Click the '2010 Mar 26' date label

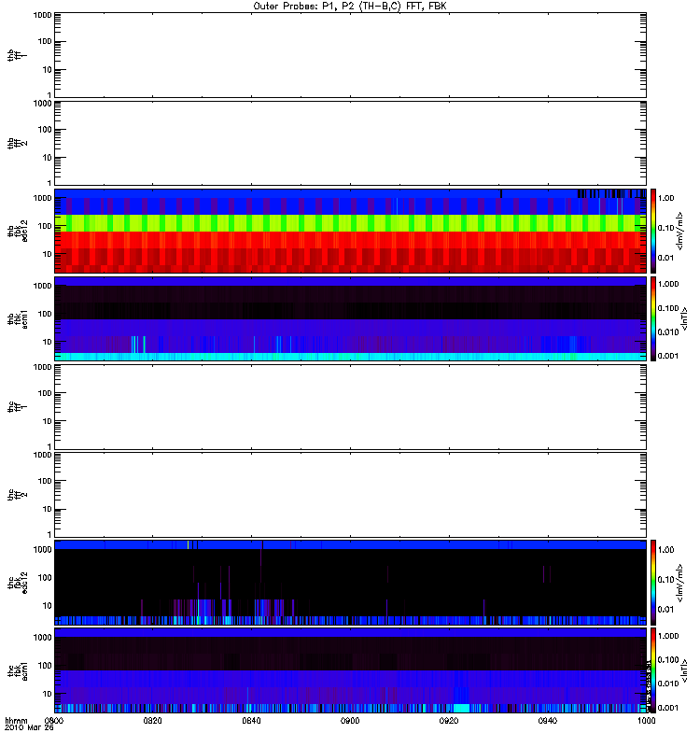pos(29,728)
